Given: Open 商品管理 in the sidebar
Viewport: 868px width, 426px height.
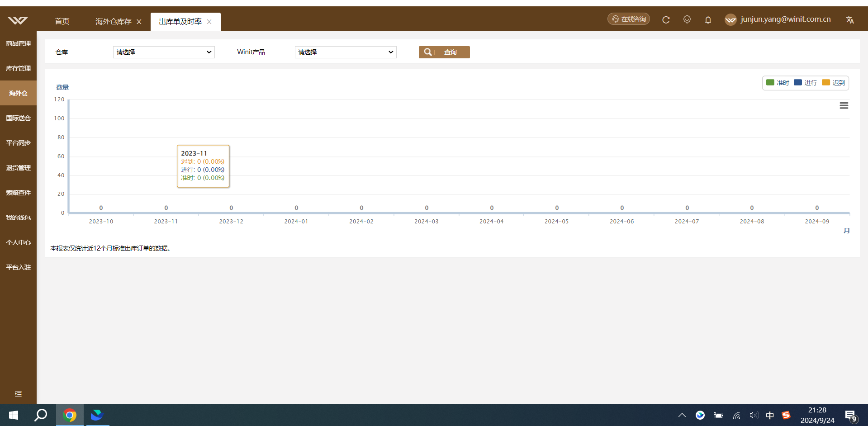Looking at the screenshot, I should tap(18, 43).
